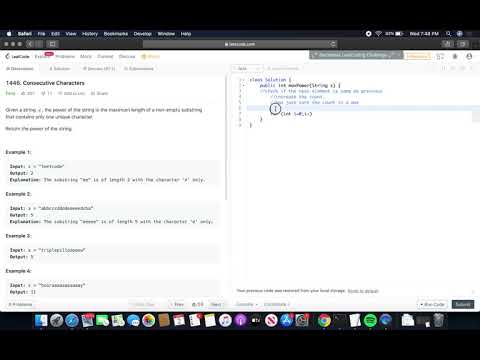
Task: Open the Discuss nav item
Action: pos(127,56)
